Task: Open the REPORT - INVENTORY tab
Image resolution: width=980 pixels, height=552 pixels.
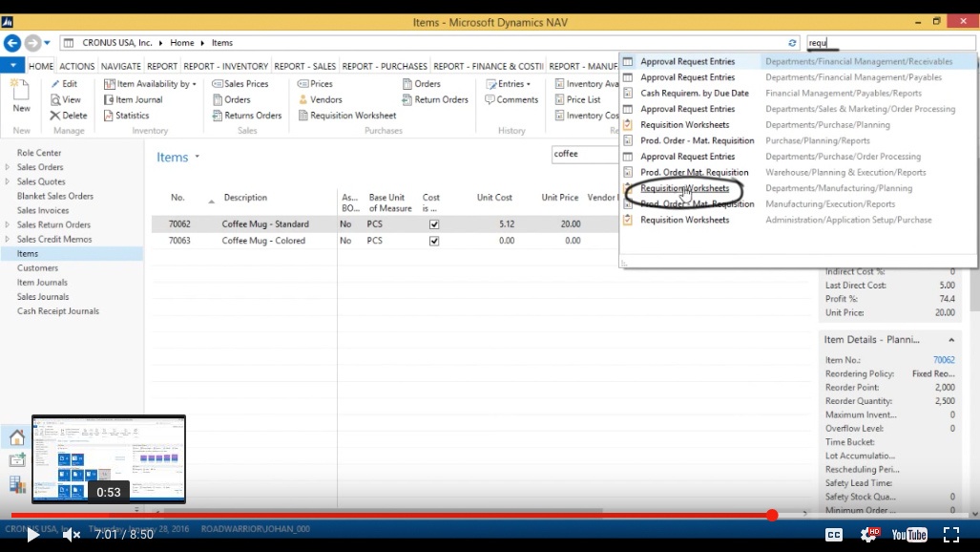Action: pyautogui.click(x=225, y=66)
